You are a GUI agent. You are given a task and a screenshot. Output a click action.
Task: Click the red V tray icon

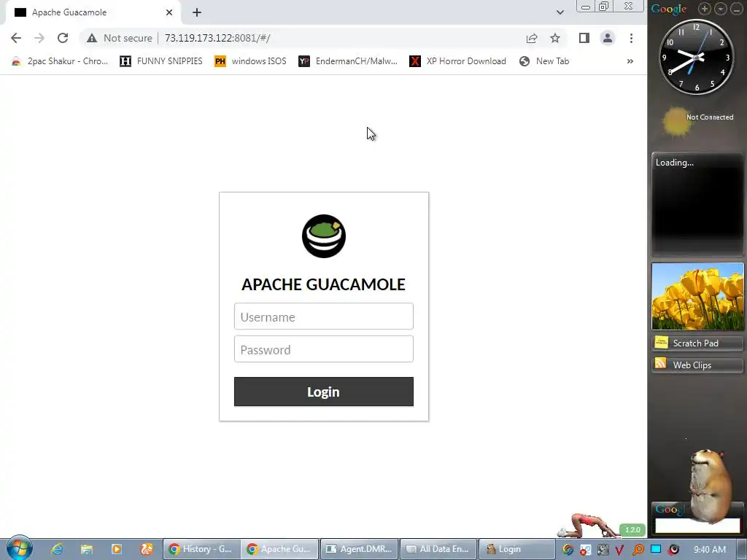[x=620, y=550]
